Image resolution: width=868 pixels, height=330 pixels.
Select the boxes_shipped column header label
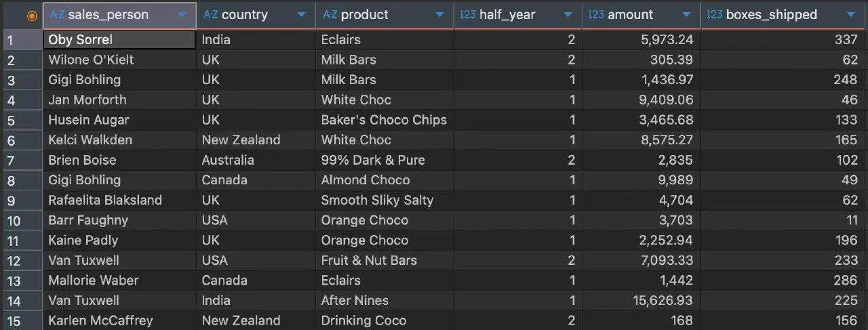[x=772, y=14]
